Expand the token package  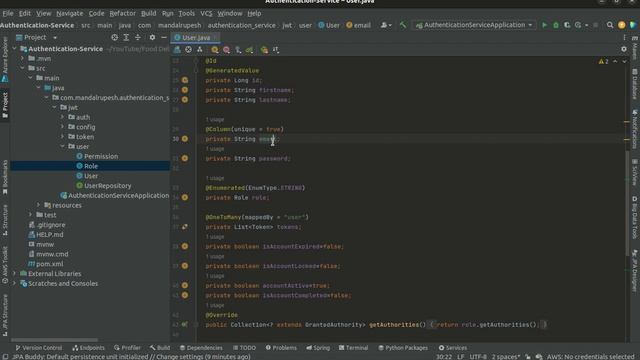click(x=62, y=137)
